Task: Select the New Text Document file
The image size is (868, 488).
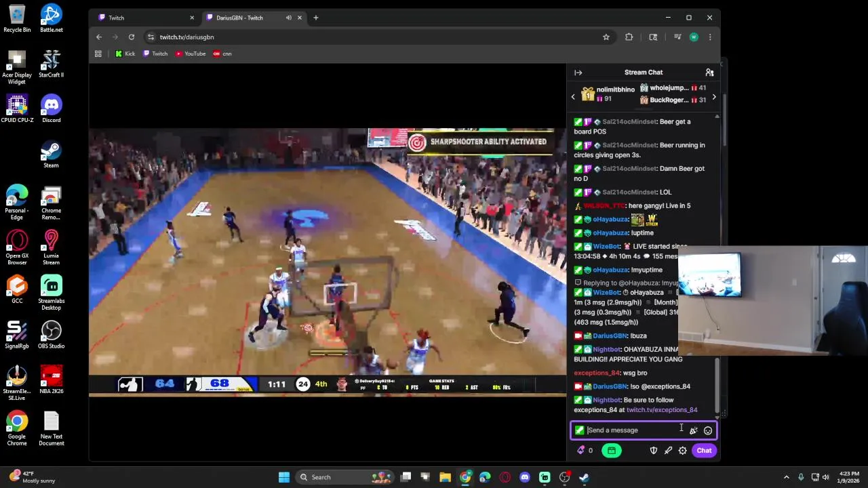Action: pos(51,428)
